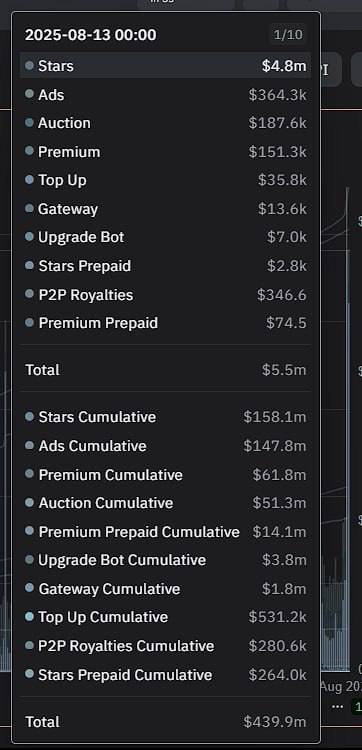Click the Stars Cumulative dot

tap(30, 417)
